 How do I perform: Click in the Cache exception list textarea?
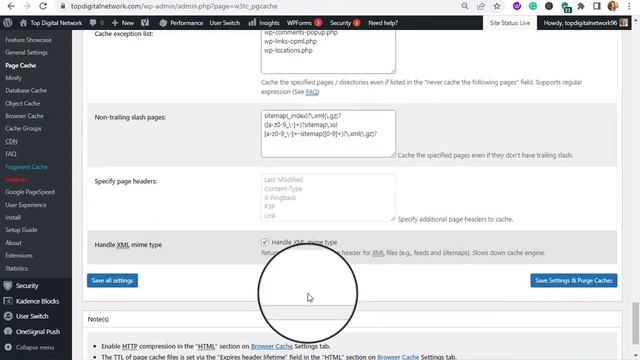coord(328,51)
